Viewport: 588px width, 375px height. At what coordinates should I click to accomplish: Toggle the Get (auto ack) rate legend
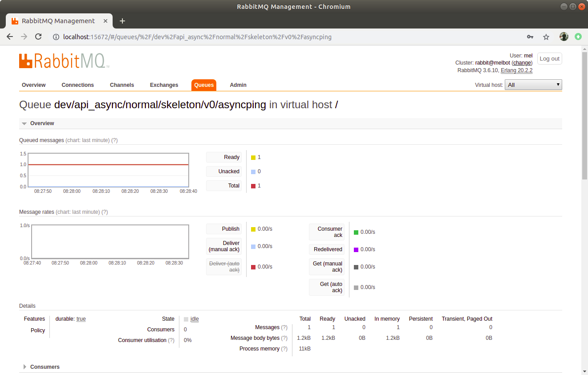click(327, 287)
